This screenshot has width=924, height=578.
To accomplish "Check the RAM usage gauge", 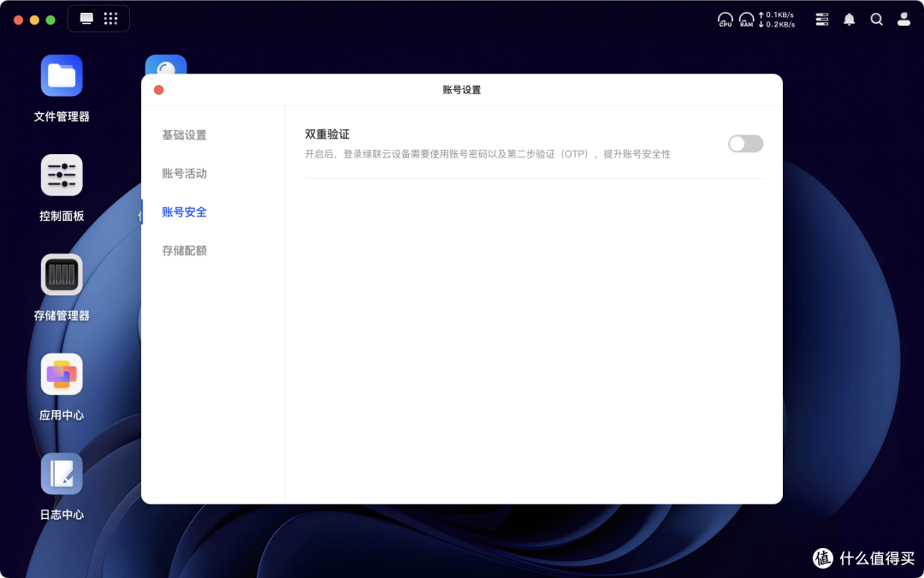I will click(747, 20).
